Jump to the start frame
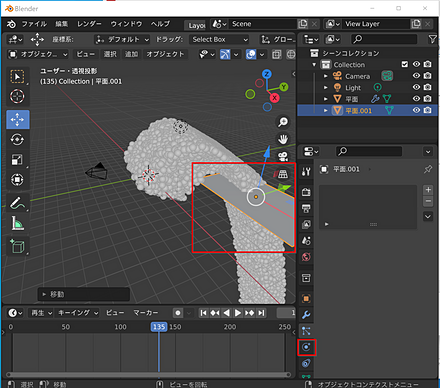 [x=203, y=313]
